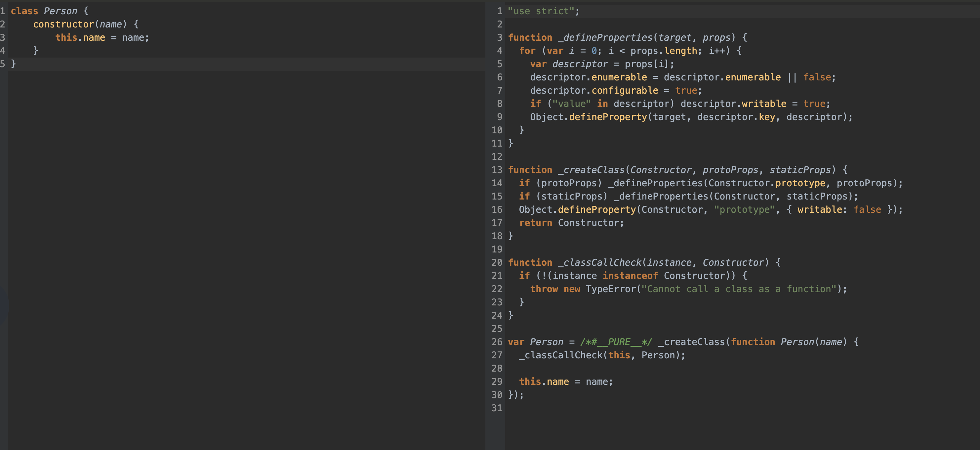Click line number 4 in right gutter
980x450 pixels.
pos(499,51)
